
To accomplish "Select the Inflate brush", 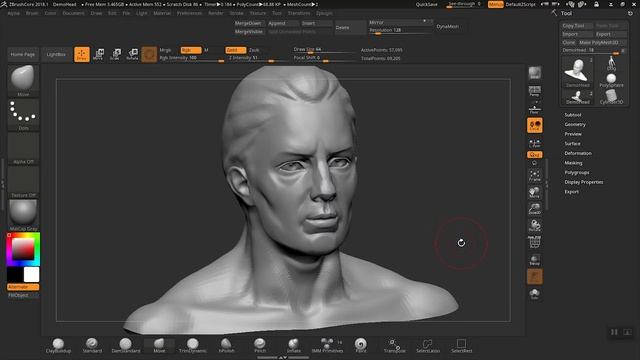I will (293, 345).
